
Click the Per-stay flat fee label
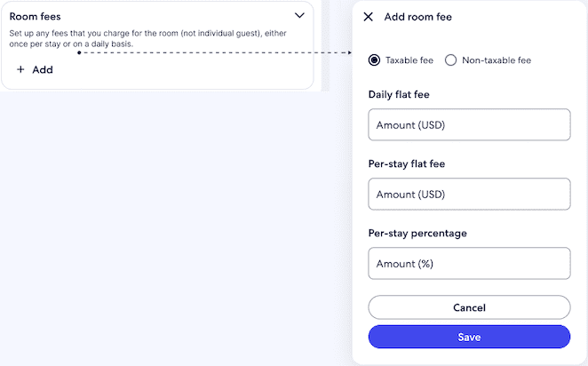coord(407,163)
